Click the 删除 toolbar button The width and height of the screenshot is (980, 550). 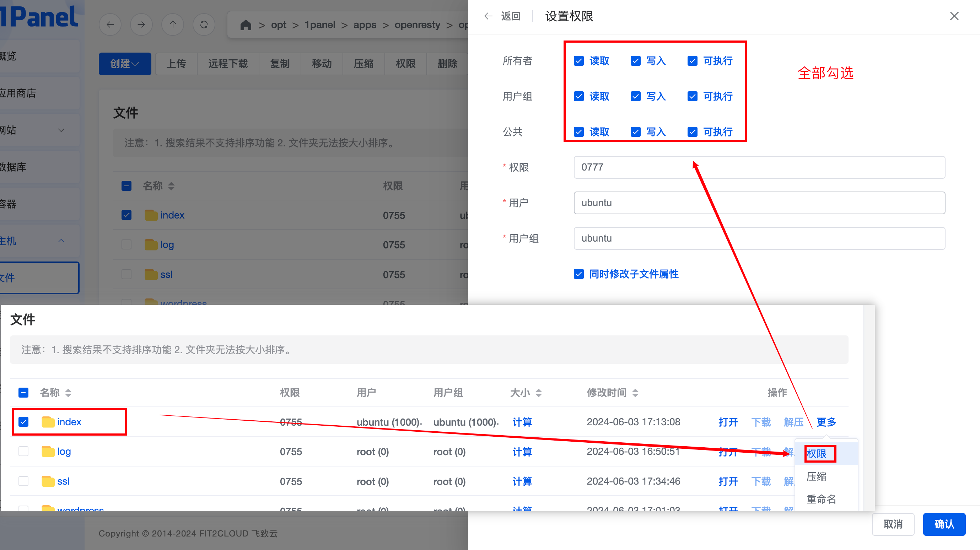pos(447,64)
